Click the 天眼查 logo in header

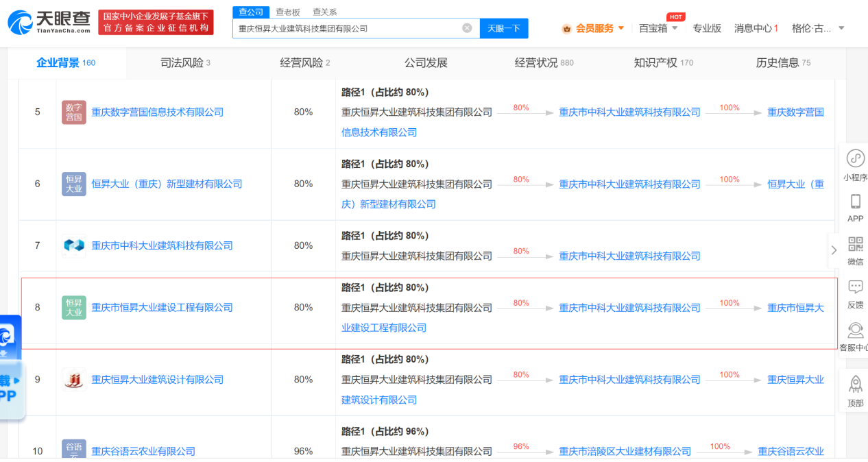49,22
